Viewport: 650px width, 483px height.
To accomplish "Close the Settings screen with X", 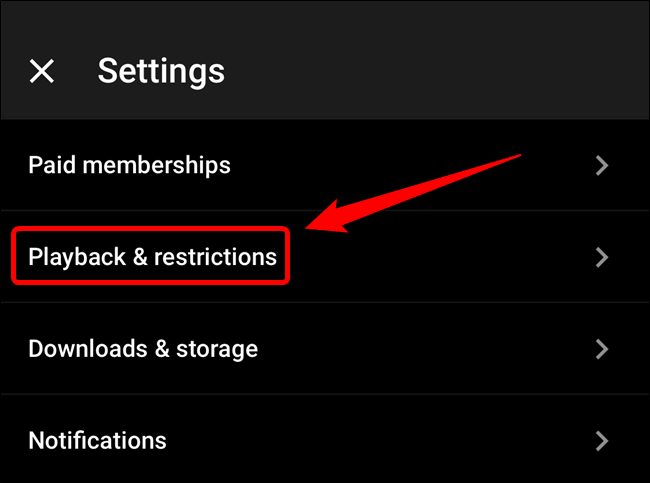I will coord(41,71).
